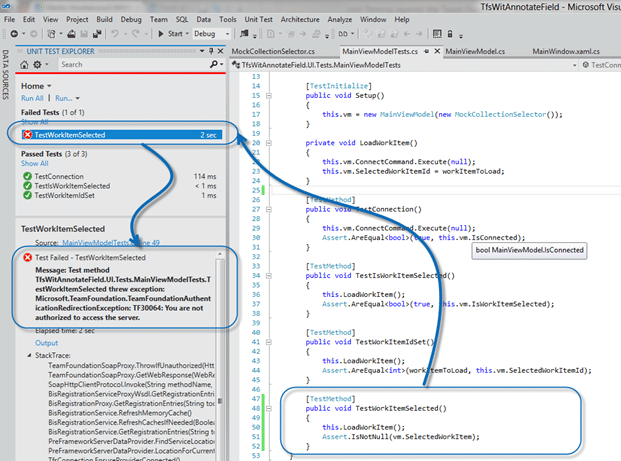Open the Architecture menu

pyautogui.click(x=300, y=19)
